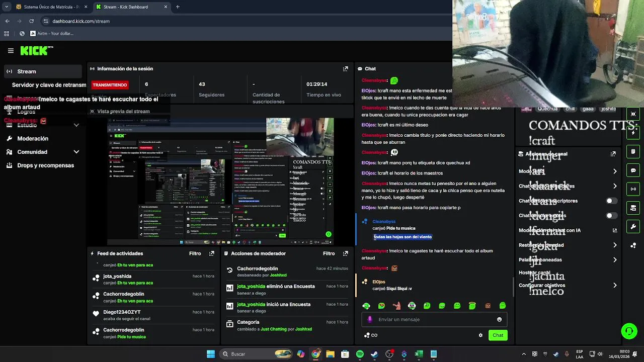Expand the Estudio sidebar section
This screenshot has width=644, height=362.
click(x=76, y=125)
